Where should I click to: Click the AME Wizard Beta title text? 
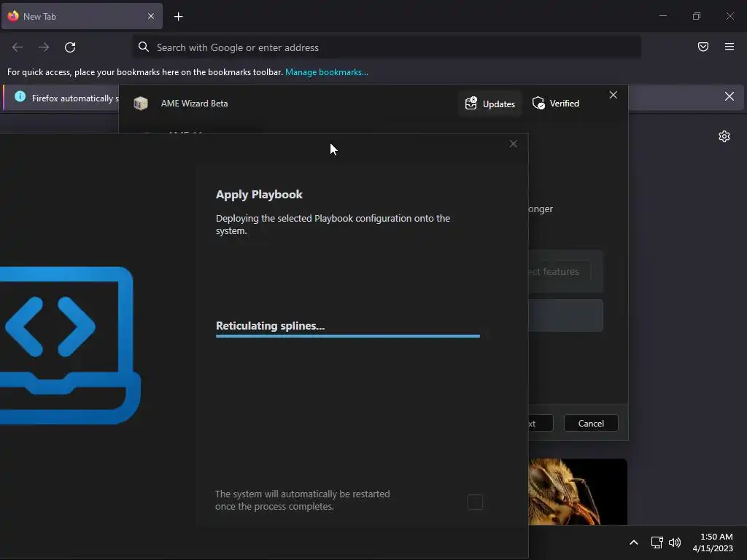(x=194, y=104)
